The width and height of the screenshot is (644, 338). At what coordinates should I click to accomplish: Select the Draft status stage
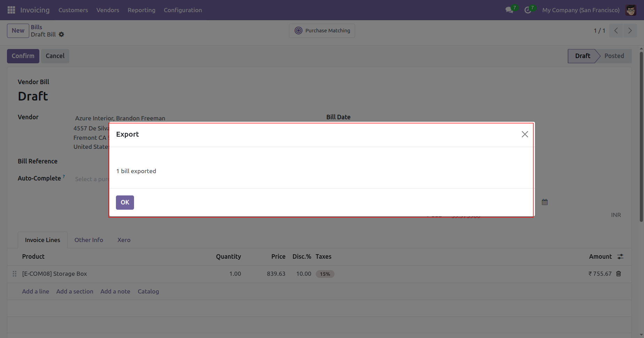point(583,56)
